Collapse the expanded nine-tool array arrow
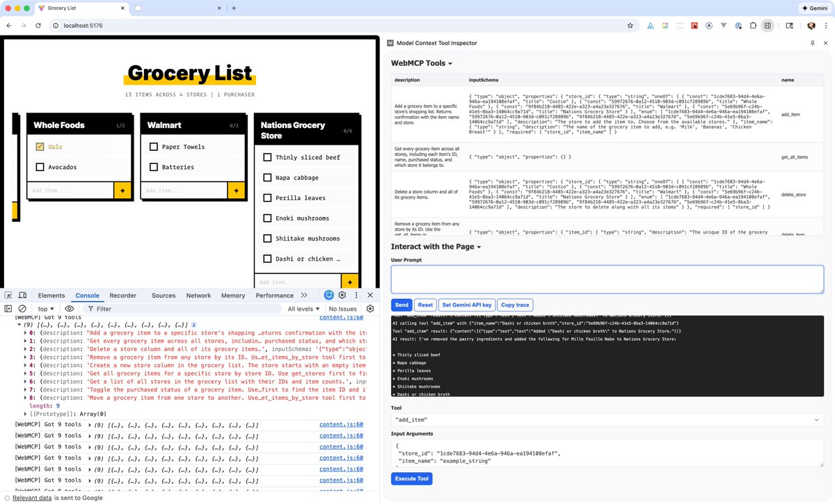 [x=19, y=324]
